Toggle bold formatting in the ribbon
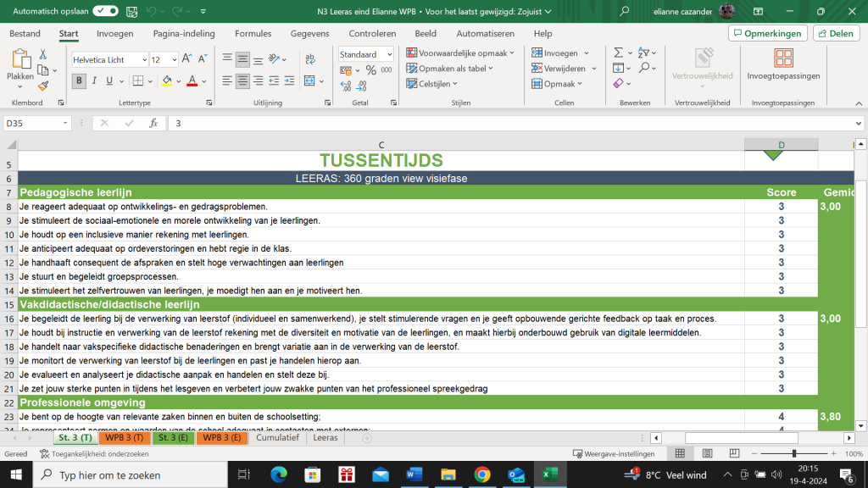 (78, 80)
